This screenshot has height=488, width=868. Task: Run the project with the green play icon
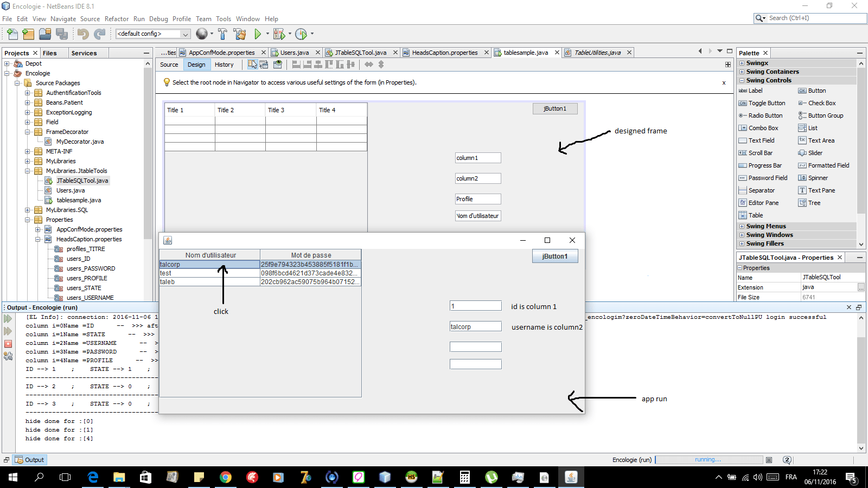[257, 34]
